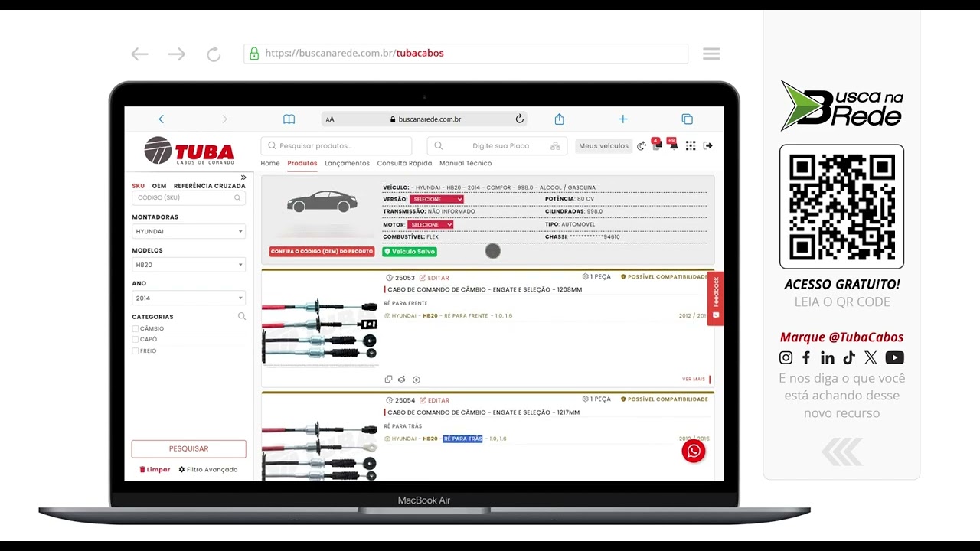Click the CÓDIGO (SKU) input field

click(x=188, y=197)
